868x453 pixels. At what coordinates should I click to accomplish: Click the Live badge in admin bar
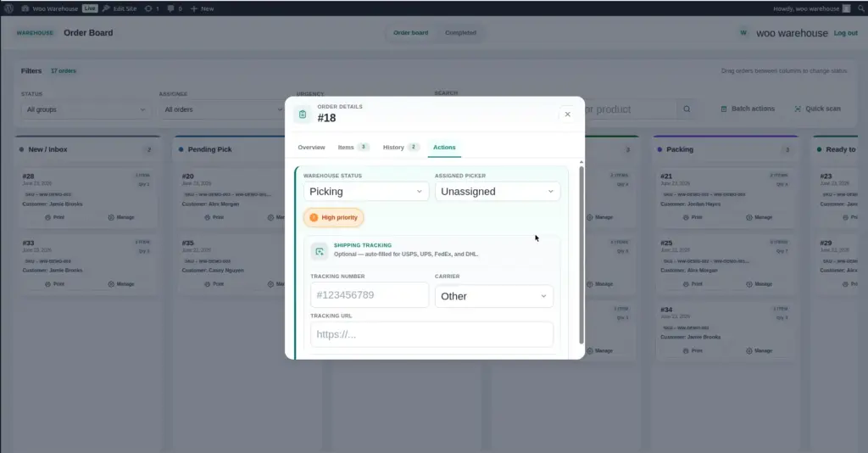pos(90,8)
